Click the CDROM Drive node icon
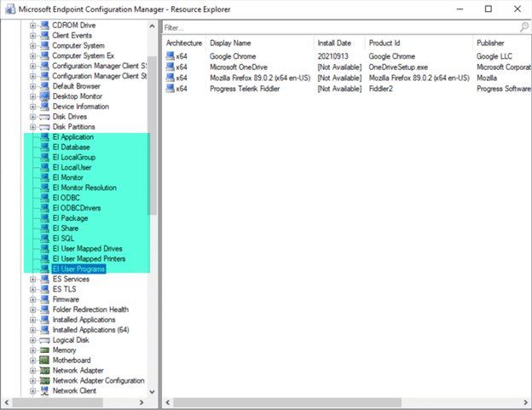 point(44,25)
